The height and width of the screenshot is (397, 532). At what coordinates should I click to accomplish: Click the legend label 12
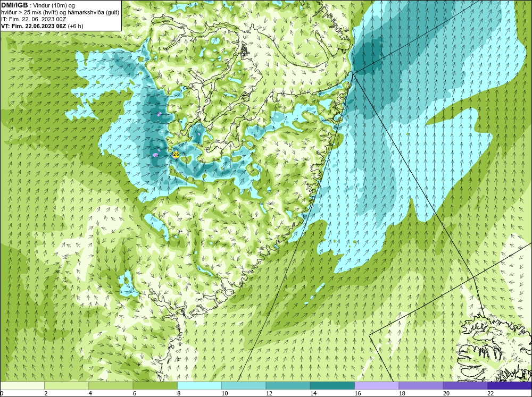tap(269, 393)
